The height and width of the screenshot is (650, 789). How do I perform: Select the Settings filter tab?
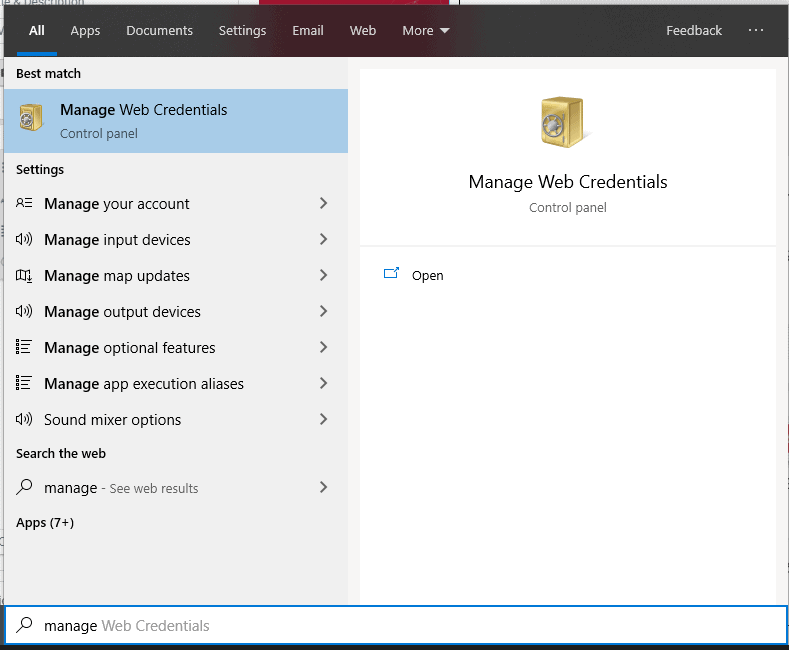242,30
